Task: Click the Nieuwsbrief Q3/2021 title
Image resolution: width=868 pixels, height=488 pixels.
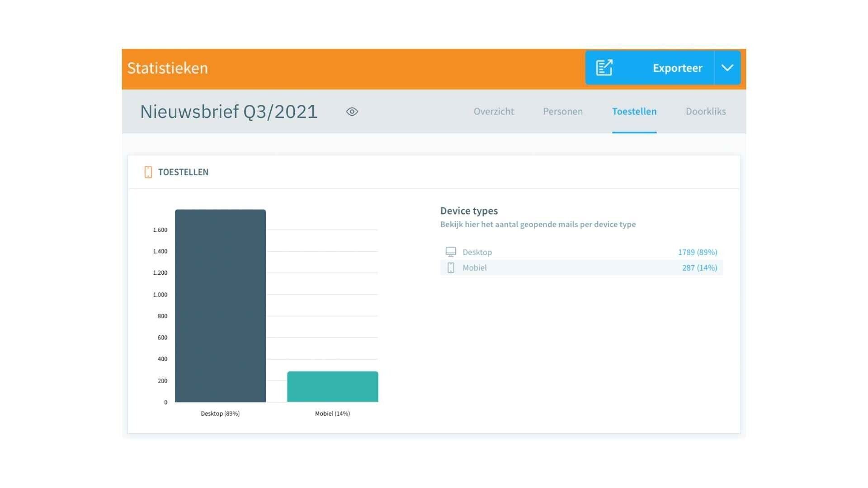Action: pyautogui.click(x=229, y=112)
